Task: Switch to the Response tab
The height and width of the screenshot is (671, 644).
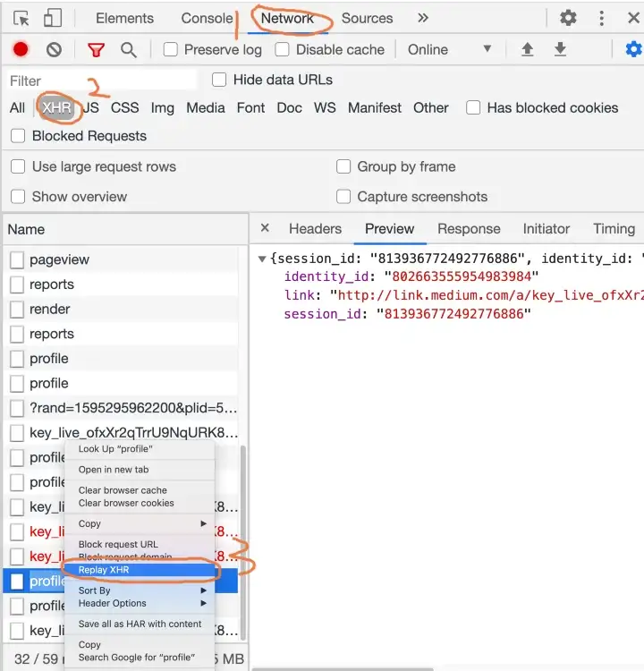Action: [469, 229]
